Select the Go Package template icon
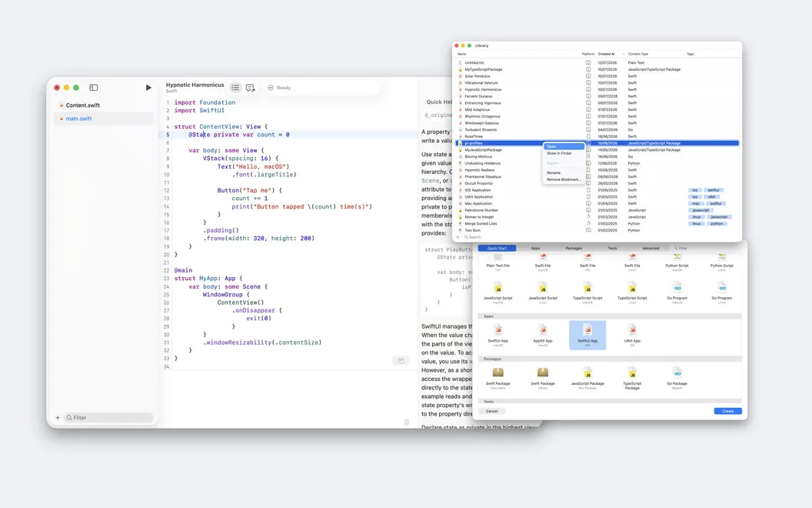The height and width of the screenshot is (508, 812). tap(677, 373)
